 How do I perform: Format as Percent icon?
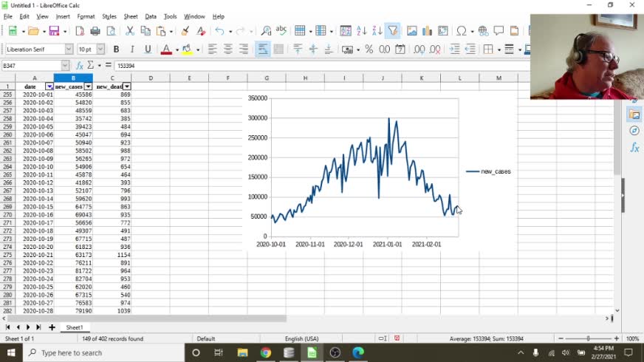pos(369,49)
